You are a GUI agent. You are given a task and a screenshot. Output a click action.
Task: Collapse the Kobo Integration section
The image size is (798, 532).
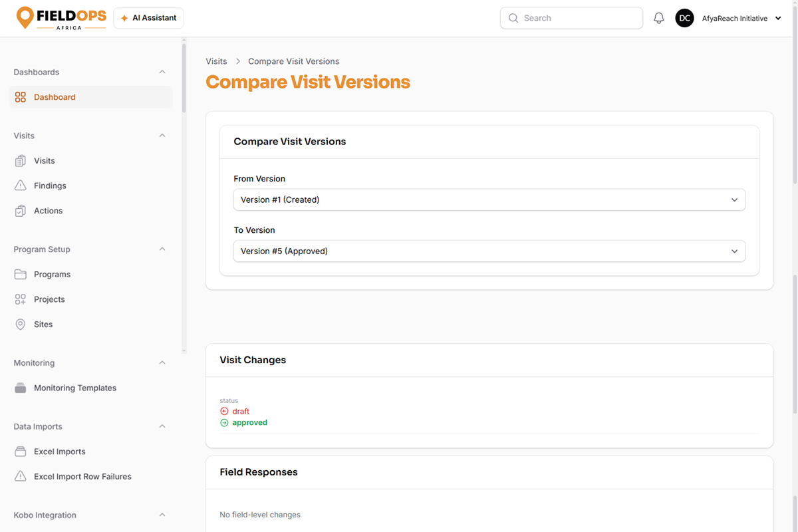pos(162,515)
